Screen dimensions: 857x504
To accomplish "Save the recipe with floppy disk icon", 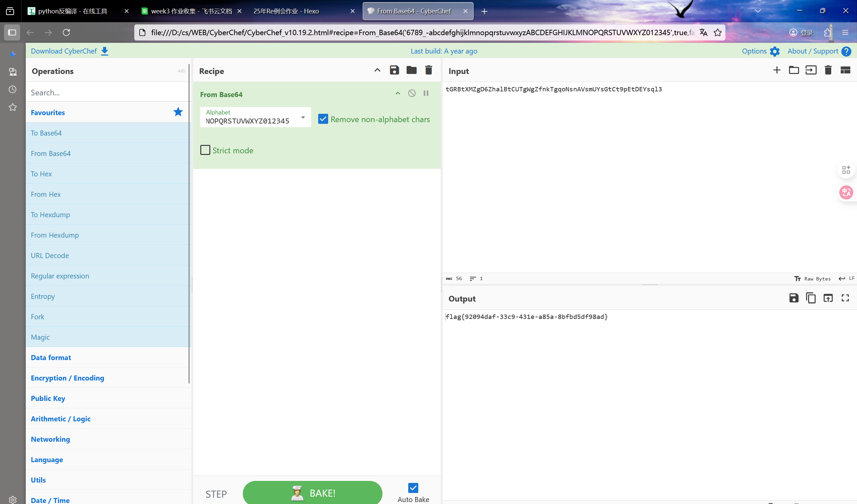I will pyautogui.click(x=394, y=70).
